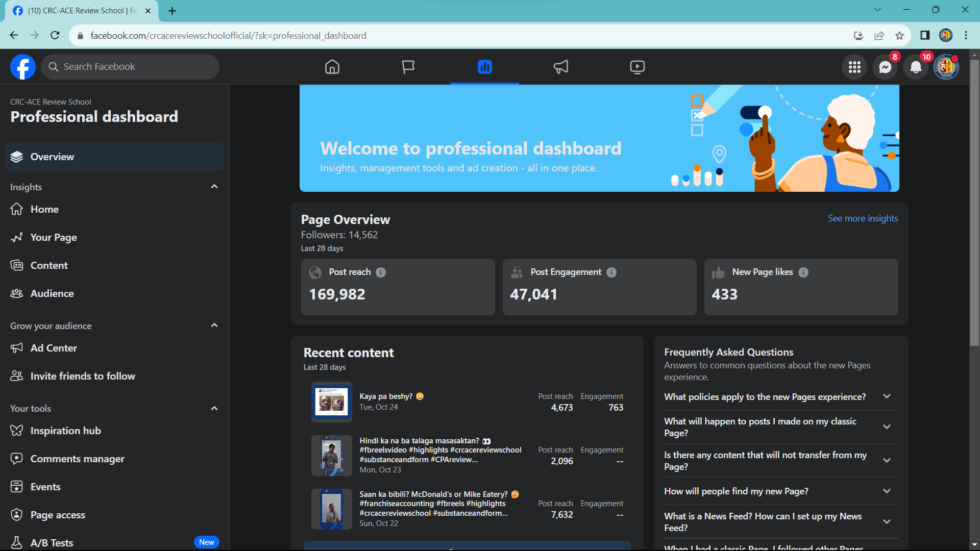The height and width of the screenshot is (551, 980).
Task: Go to Facebook Home icon in top bar
Action: pos(332,67)
